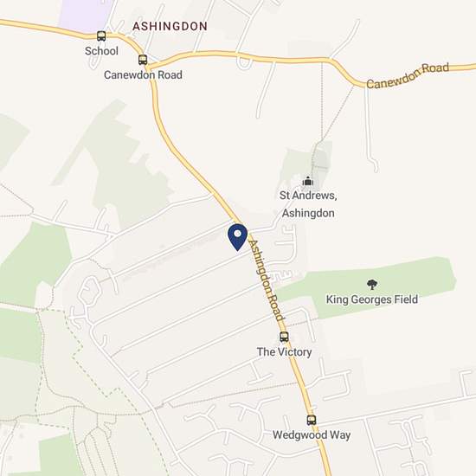Click The Victory bus stop icon
Viewport: 476px width, 476px height.
point(284,337)
